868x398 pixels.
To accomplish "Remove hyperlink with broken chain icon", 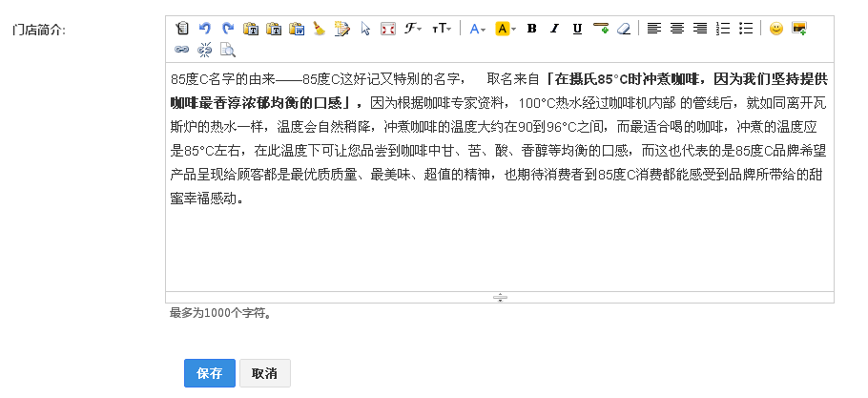I will [x=204, y=50].
